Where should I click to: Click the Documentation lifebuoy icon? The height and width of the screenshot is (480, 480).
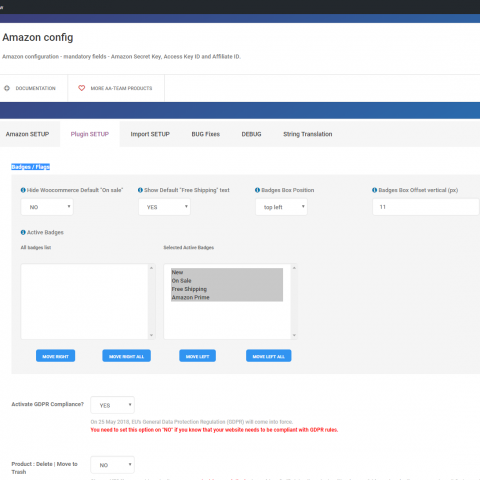click(7, 88)
